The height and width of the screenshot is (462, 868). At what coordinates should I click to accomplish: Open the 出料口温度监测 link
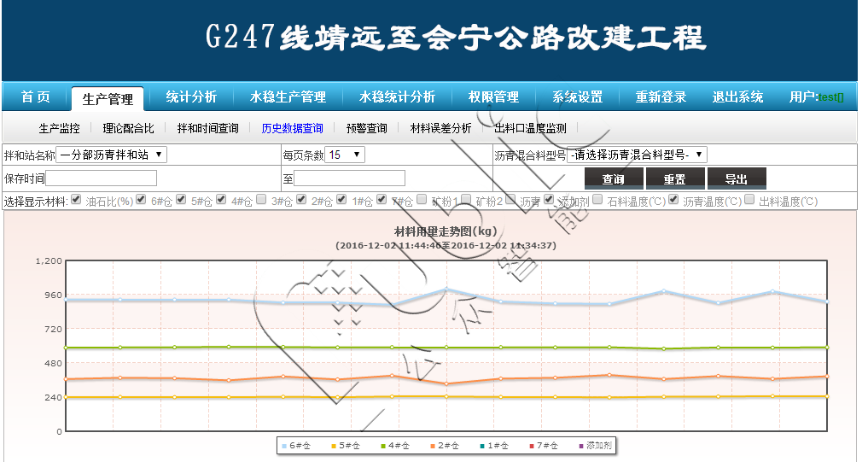click(x=530, y=129)
